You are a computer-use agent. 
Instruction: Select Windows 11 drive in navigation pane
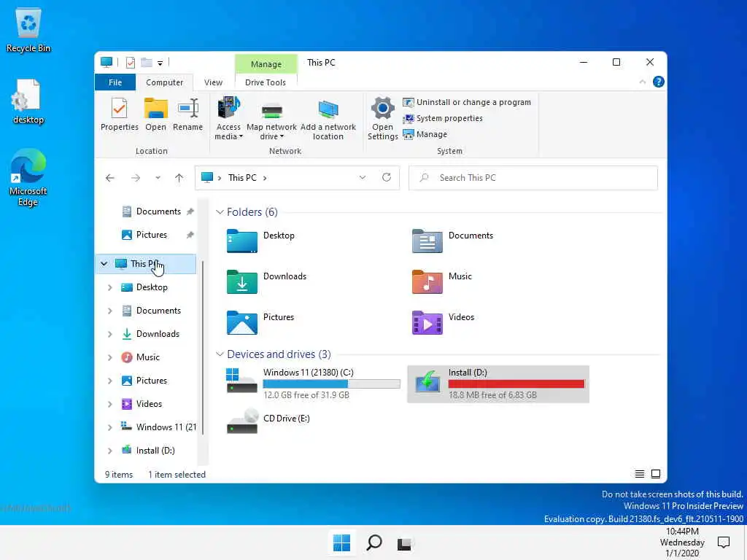coord(158,427)
